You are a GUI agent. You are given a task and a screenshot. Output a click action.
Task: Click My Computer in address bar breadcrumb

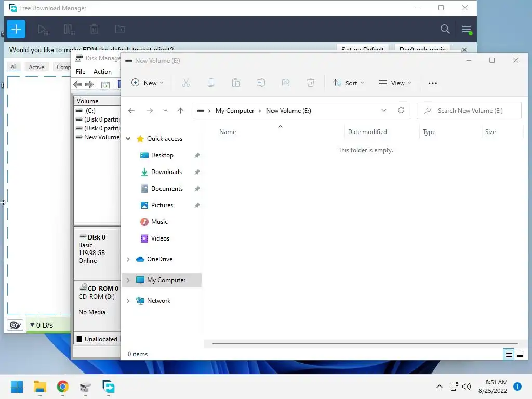pos(235,111)
